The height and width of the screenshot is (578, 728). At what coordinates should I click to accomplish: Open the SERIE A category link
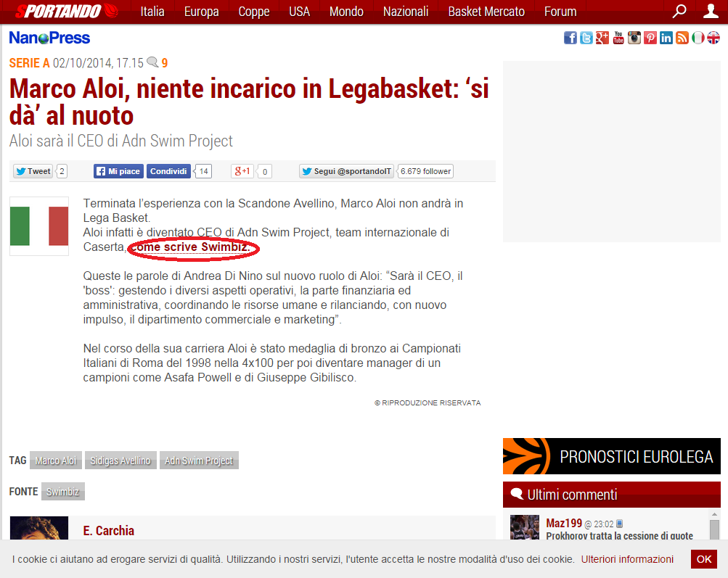click(x=29, y=62)
